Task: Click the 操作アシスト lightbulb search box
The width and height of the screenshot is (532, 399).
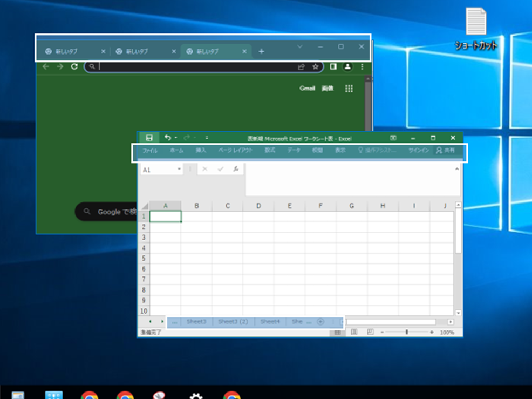Action: [x=377, y=151]
